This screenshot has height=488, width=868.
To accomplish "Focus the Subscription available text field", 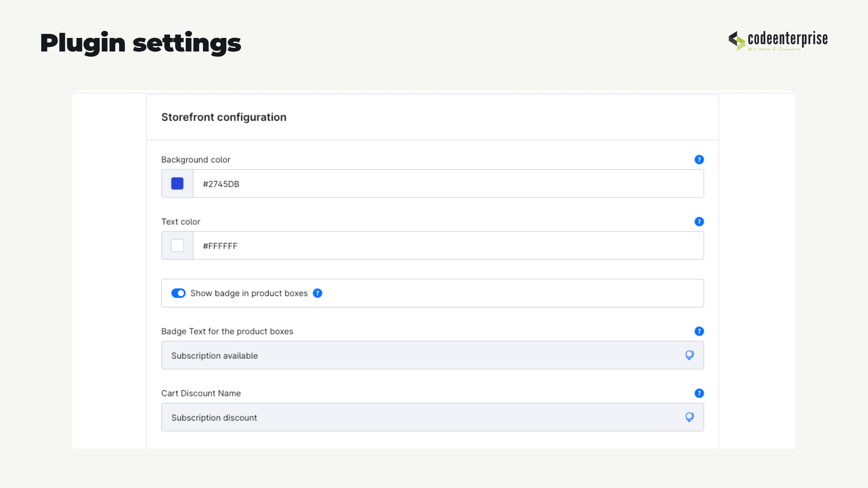I will [x=432, y=355].
